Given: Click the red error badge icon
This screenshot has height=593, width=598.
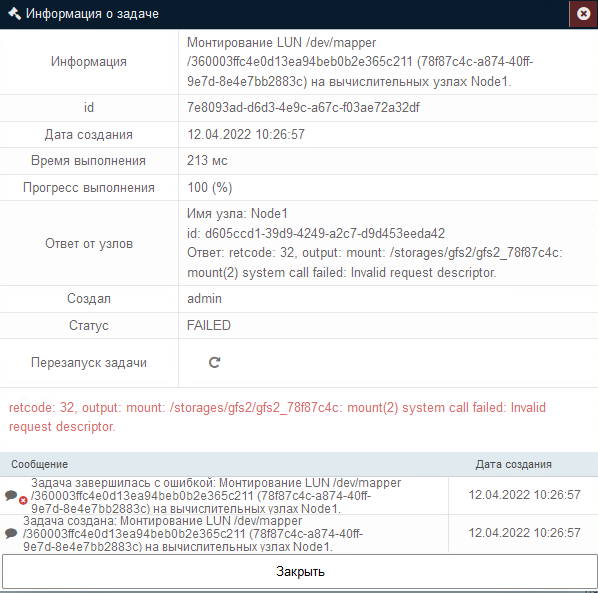Looking at the screenshot, I should (23, 500).
